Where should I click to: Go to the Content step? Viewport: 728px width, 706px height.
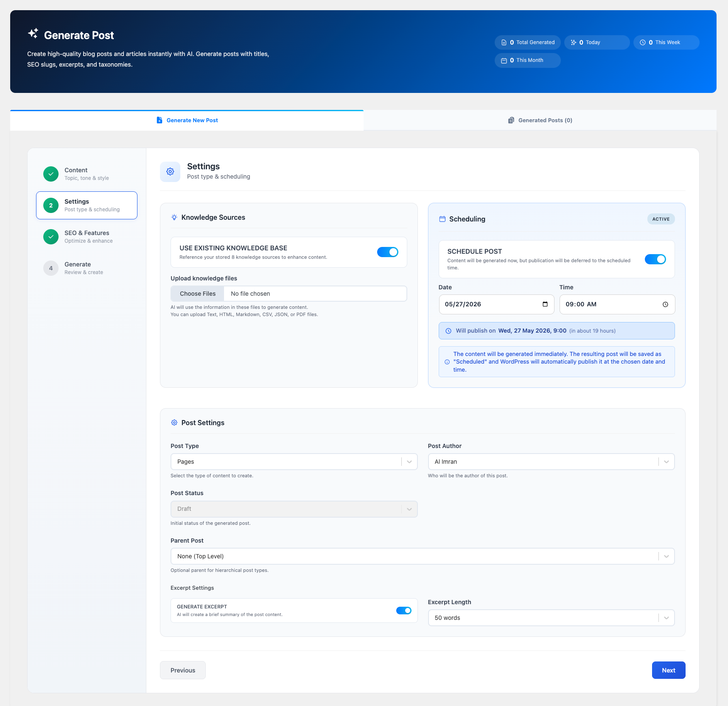(x=87, y=174)
